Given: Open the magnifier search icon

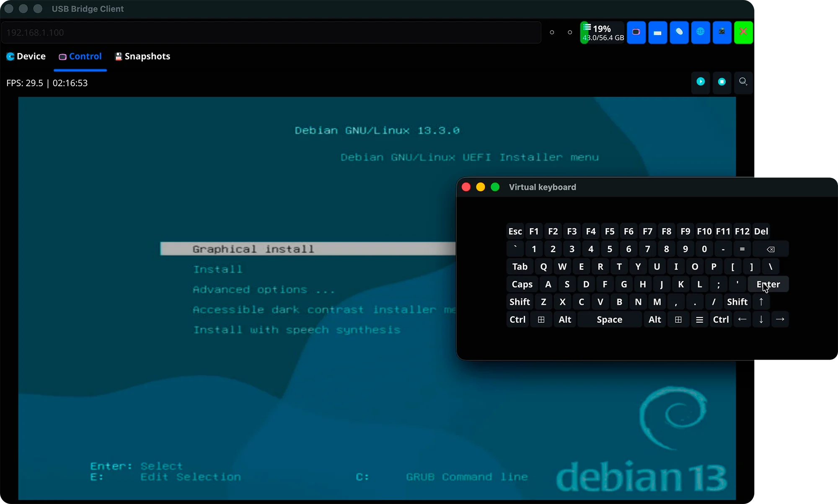Looking at the screenshot, I should (743, 82).
